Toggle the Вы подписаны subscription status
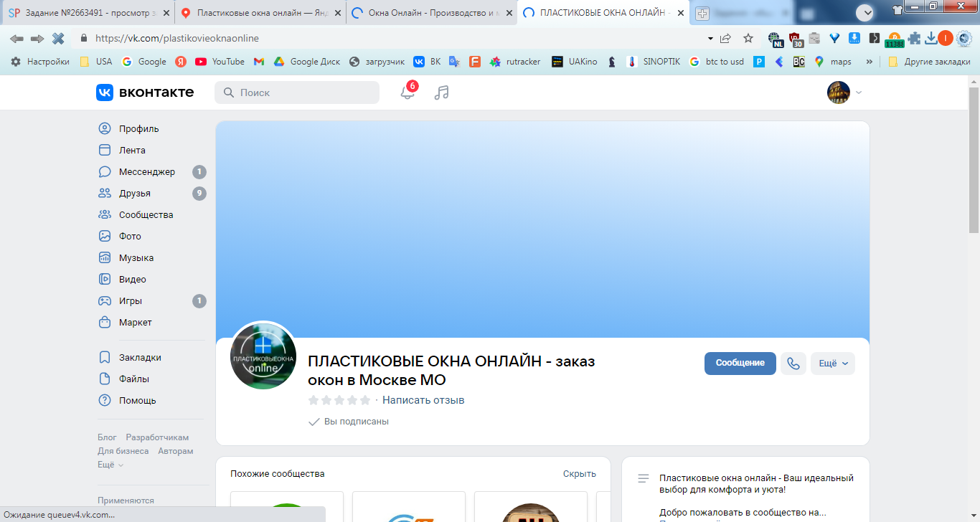This screenshot has height=522, width=980. click(x=349, y=422)
